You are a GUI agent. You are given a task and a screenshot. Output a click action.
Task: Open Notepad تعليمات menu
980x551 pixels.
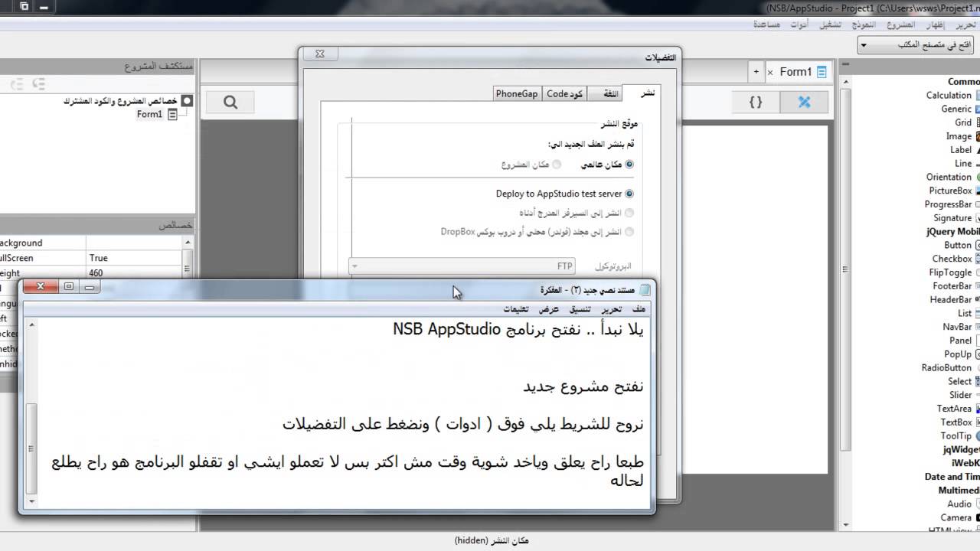click(515, 309)
